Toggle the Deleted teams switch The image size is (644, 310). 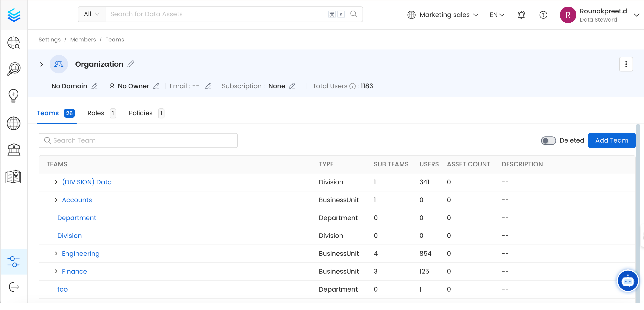[548, 140]
